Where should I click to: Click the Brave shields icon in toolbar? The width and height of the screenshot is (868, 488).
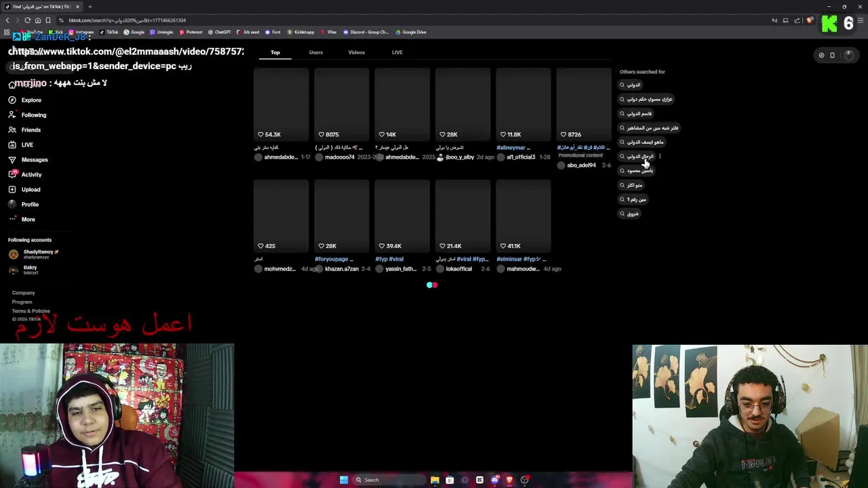pos(810,20)
